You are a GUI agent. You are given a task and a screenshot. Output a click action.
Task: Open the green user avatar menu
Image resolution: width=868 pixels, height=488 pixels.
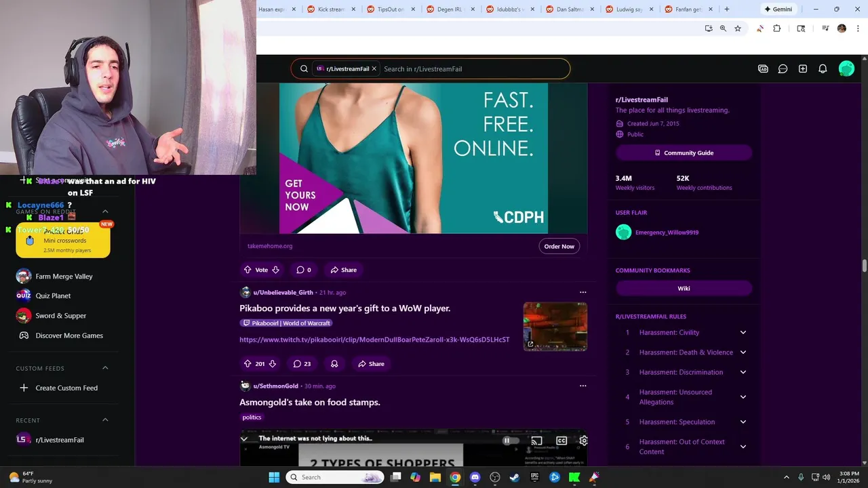pos(846,68)
